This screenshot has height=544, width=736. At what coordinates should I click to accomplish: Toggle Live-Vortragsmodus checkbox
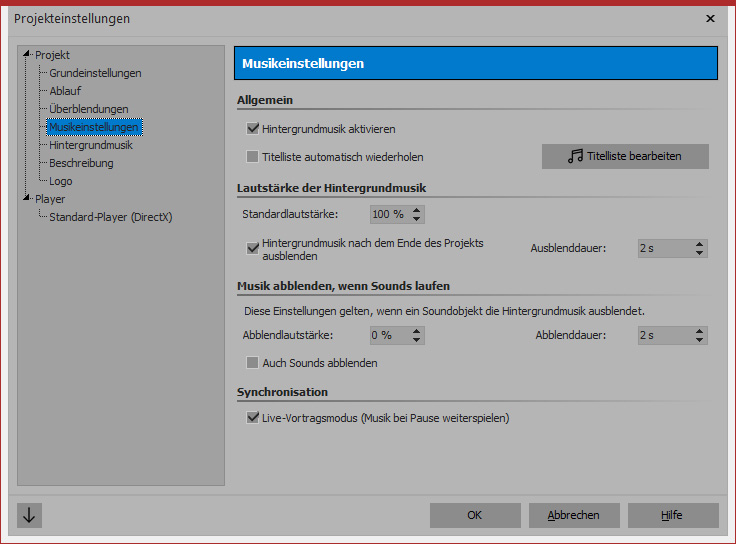pos(253,417)
